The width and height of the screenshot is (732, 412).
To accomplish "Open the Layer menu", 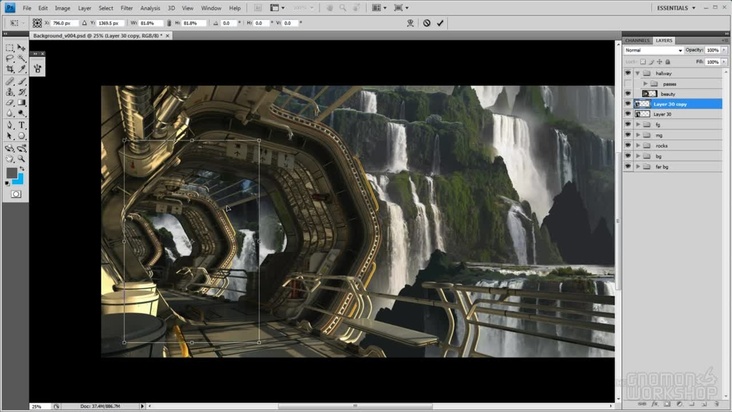I will click(84, 8).
